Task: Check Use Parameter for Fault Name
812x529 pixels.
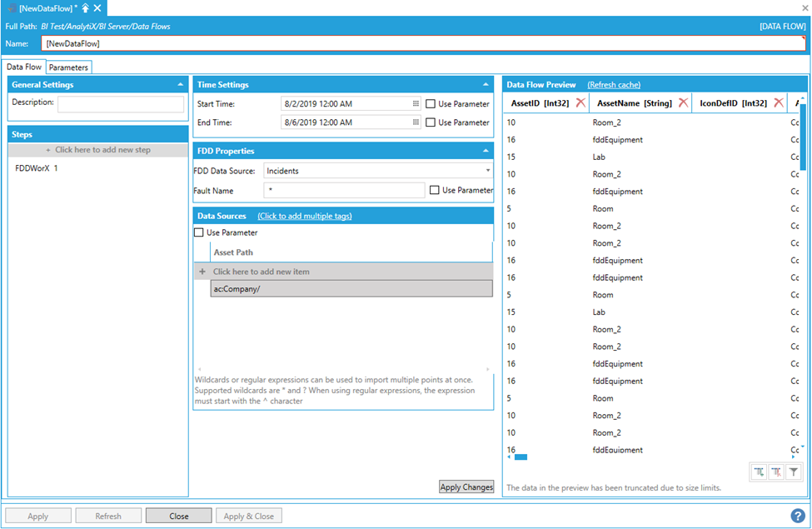Action: [435, 191]
